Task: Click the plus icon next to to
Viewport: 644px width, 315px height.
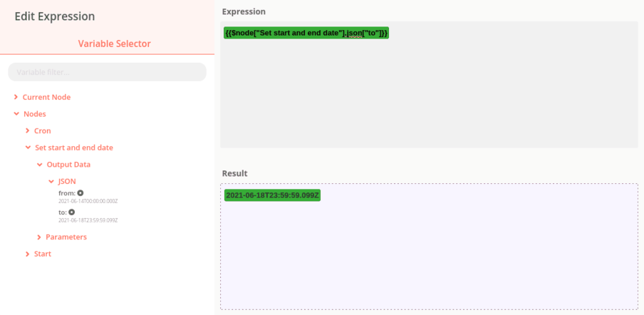Action: coord(72,212)
